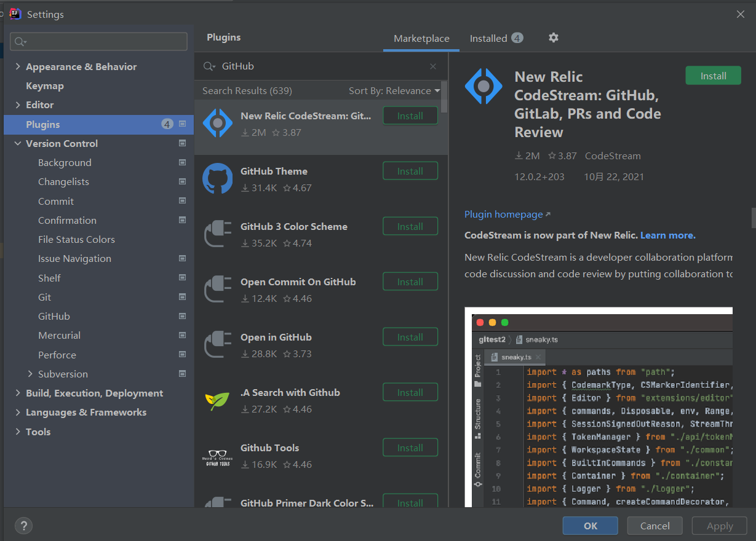
Task: Expand Languages & Frameworks section
Action: [x=18, y=412]
